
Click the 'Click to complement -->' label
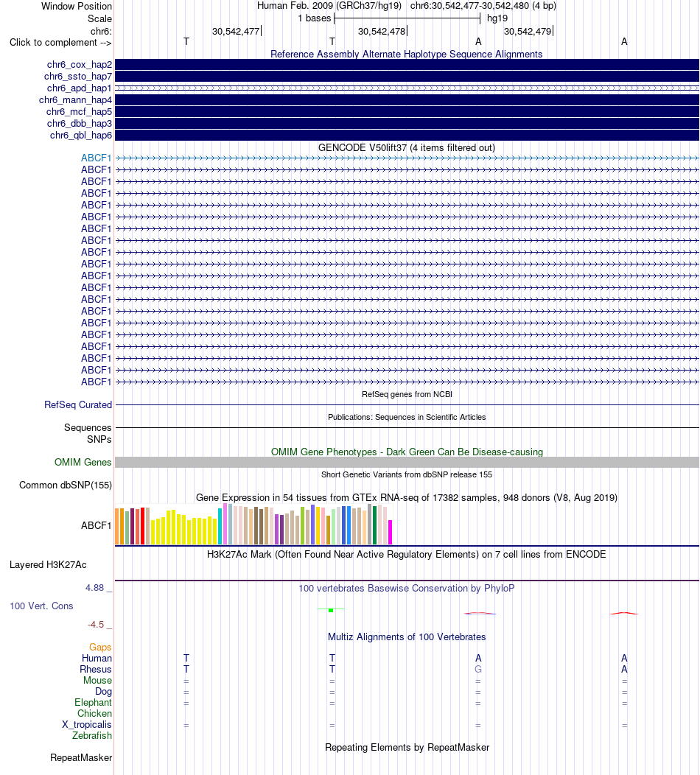click(x=61, y=43)
